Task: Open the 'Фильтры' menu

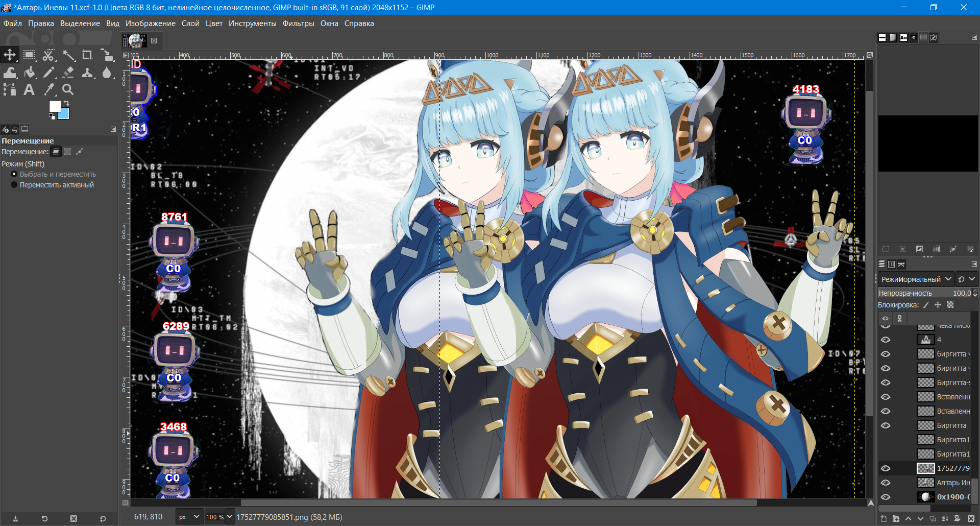Action: pyautogui.click(x=299, y=23)
